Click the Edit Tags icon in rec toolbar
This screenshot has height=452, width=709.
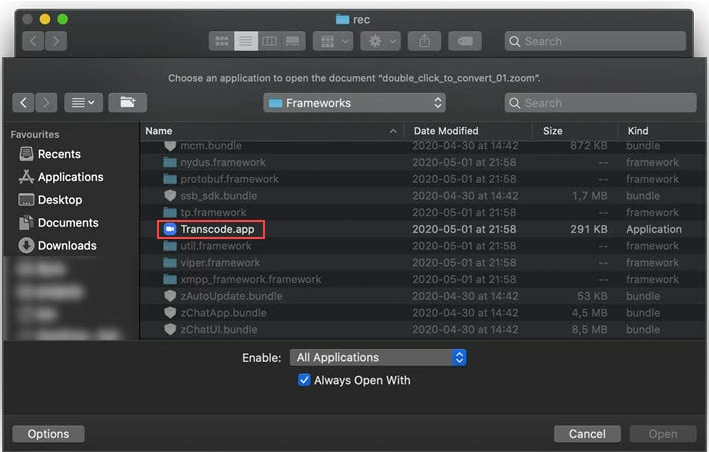coord(465,41)
